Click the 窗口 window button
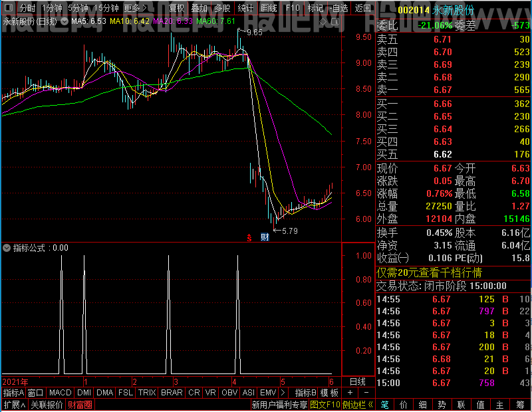The height and width of the screenshot is (412, 532). coord(36,393)
